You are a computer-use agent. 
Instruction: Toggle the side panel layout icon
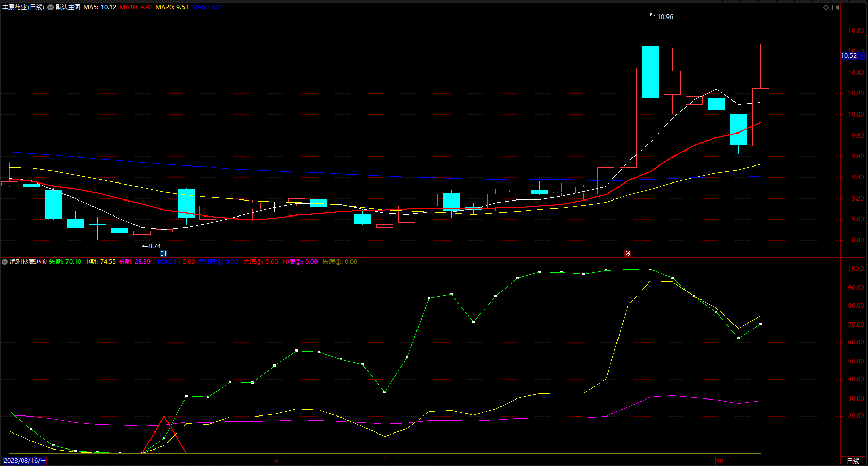[836, 7]
